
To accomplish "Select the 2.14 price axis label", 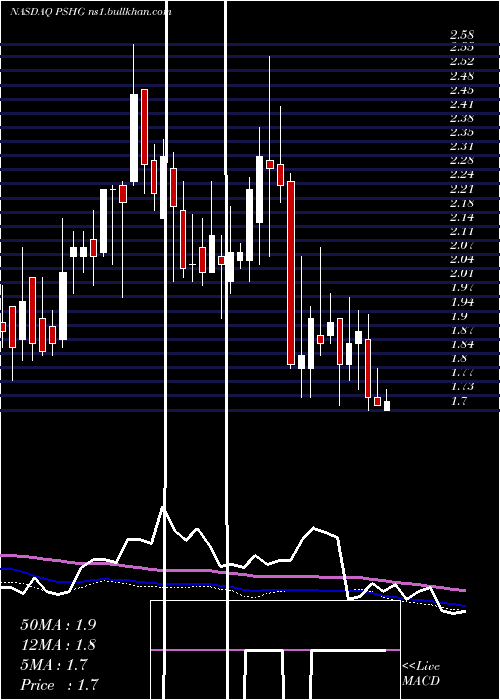I will pos(462,217).
